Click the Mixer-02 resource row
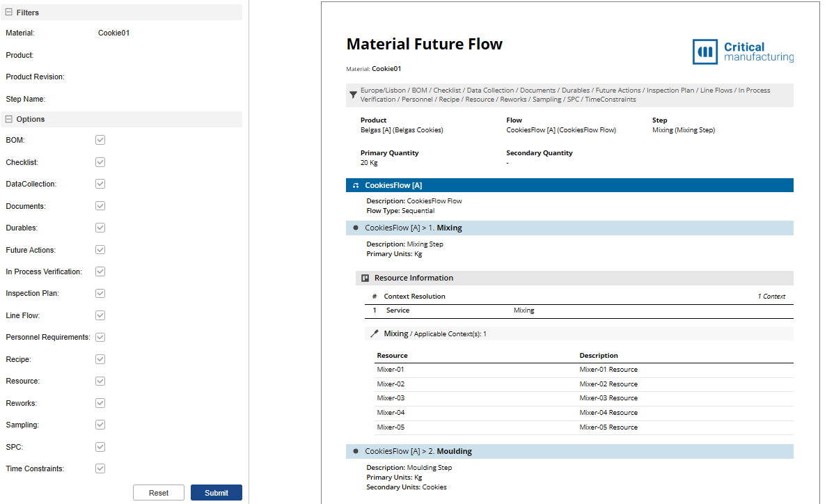Viewport: 834px width, 504px height. pyautogui.click(x=585, y=384)
